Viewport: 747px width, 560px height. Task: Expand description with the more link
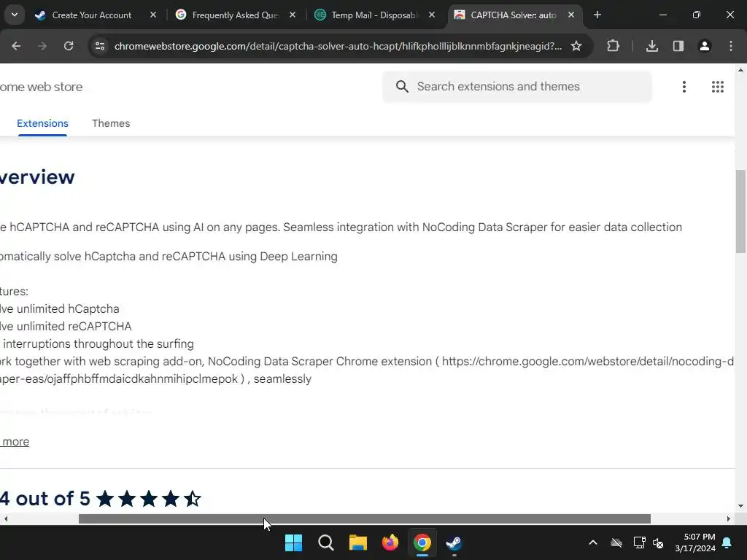[15, 442]
